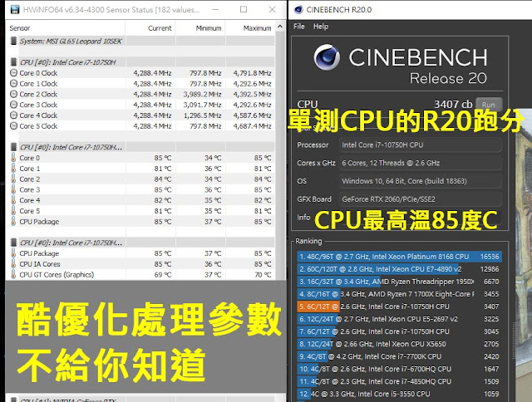Select ranking entry Core i7-7700K CPU
Viewport: 532px width, 402px height.
[x=399, y=356]
